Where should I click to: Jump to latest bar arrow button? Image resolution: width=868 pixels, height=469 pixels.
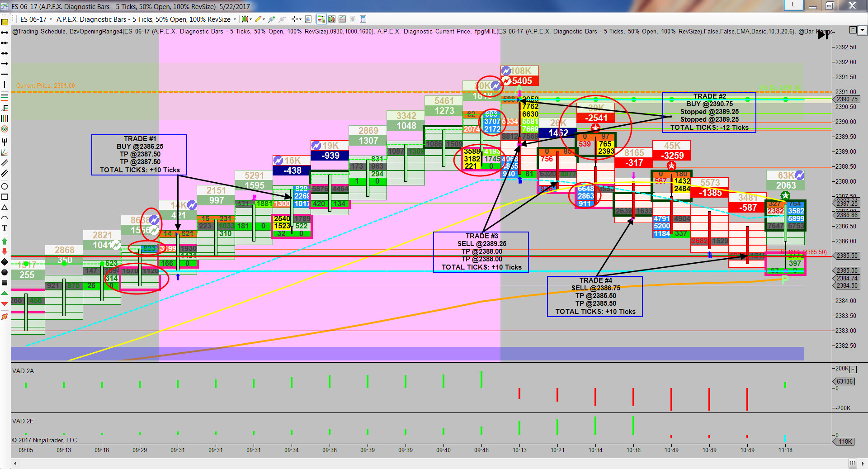pos(823,35)
